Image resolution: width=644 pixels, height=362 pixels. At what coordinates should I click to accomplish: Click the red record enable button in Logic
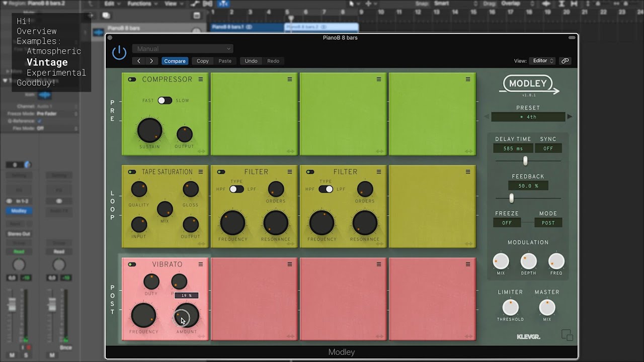click(29, 347)
